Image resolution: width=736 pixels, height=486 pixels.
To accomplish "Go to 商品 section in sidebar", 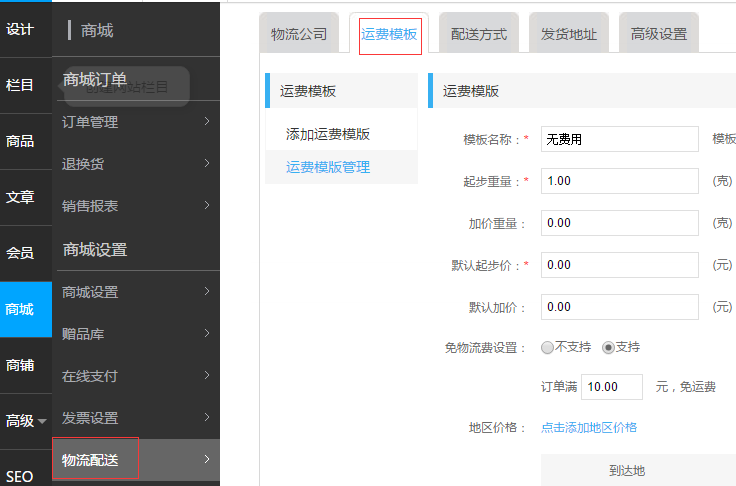I will [20, 142].
